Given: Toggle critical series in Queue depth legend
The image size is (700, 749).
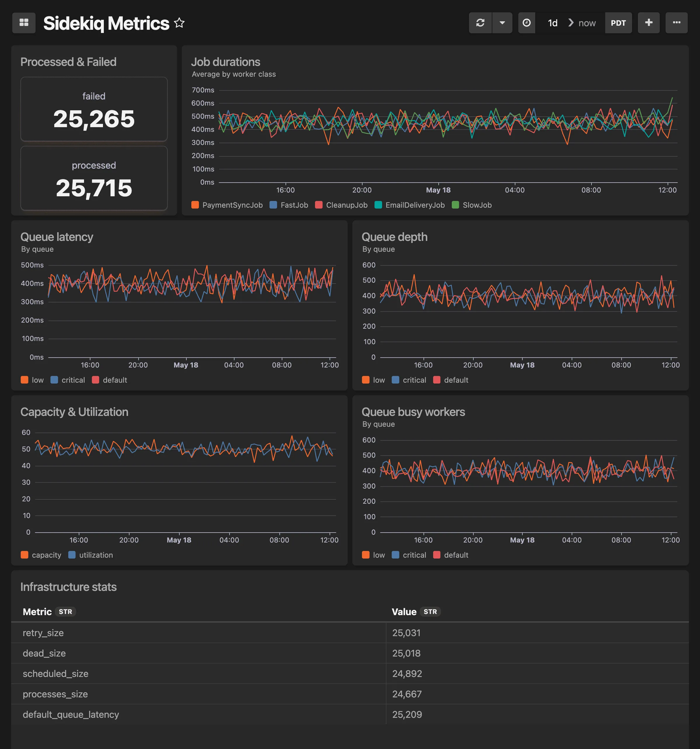Looking at the screenshot, I should click(409, 380).
